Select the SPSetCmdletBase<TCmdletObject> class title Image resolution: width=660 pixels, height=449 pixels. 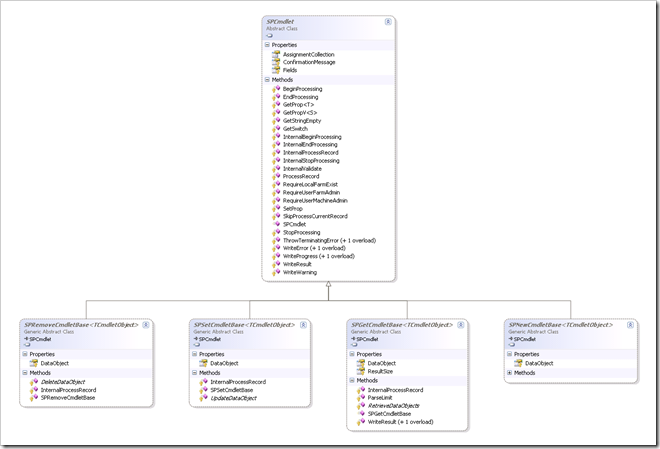tap(244, 325)
